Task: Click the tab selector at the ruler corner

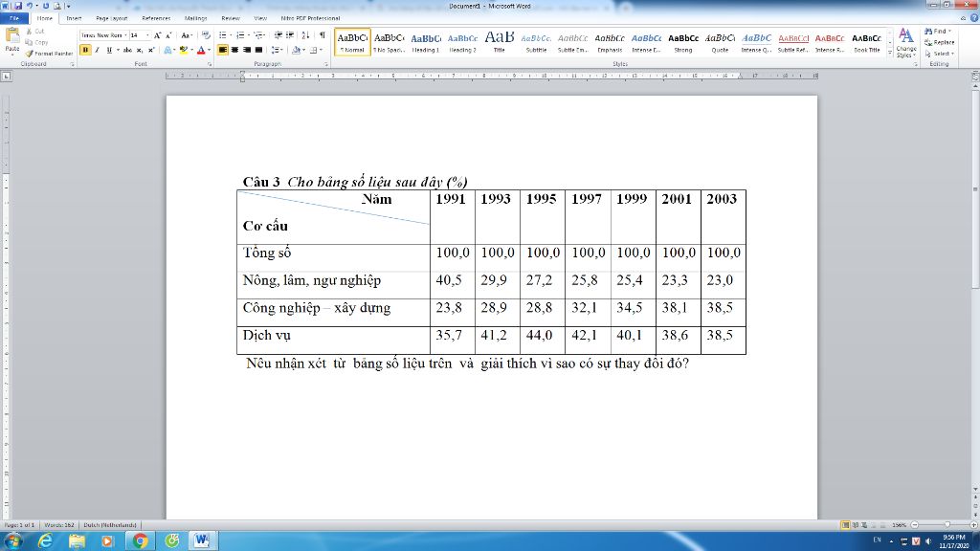Action: point(7,77)
